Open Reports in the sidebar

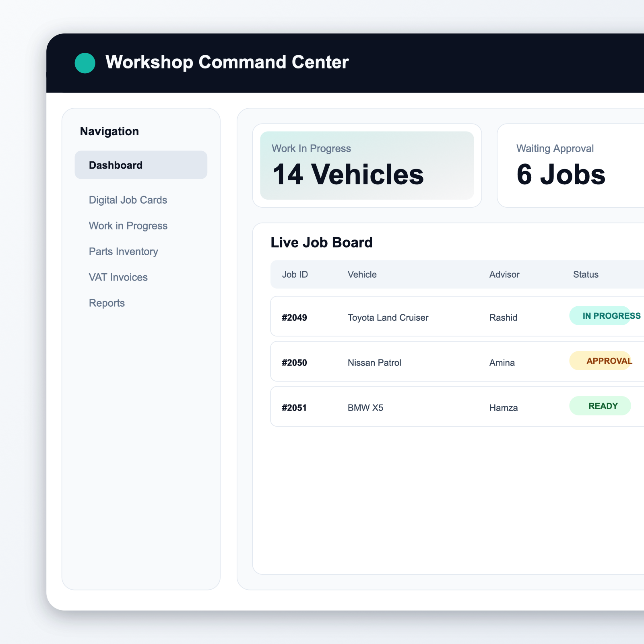click(107, 303)
